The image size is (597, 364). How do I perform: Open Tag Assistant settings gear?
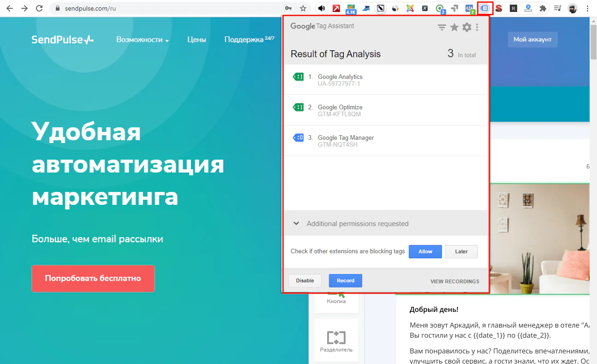(x=466, y=28)
